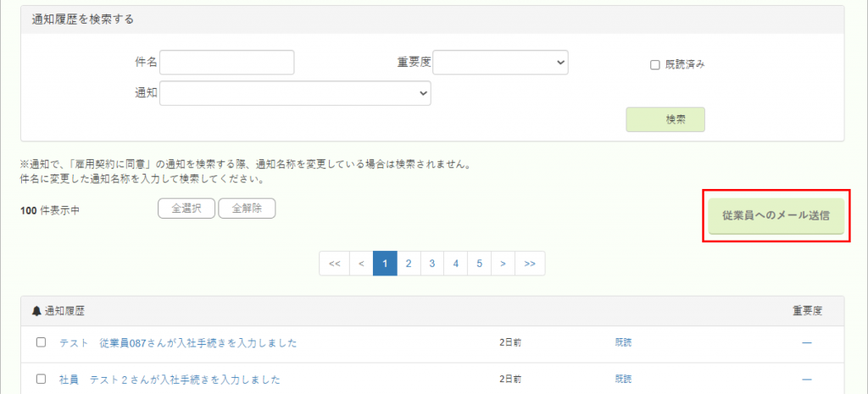Open page 3 of notification list
This screenshot has height=394, width=868.
(x=432, y=264)
